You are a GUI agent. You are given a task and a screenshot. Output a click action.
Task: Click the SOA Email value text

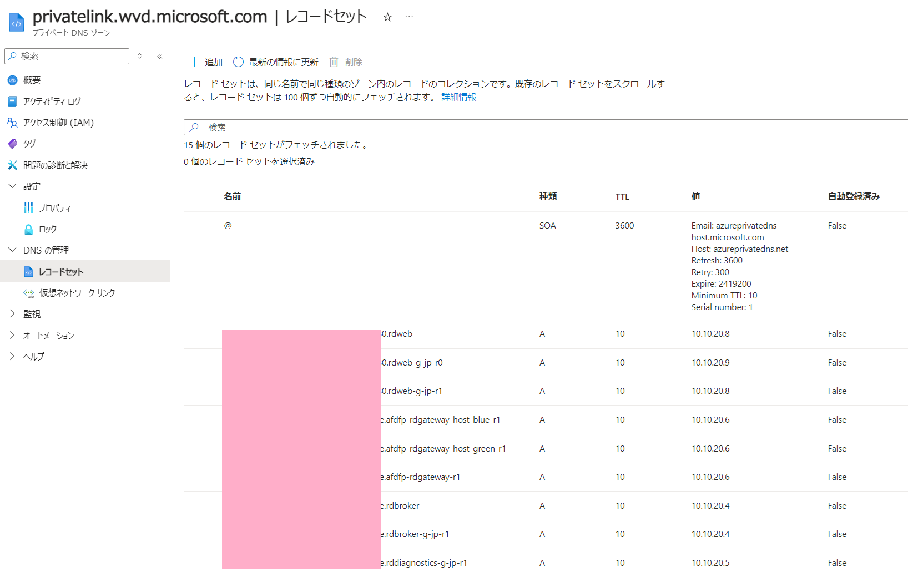point(735,231)
